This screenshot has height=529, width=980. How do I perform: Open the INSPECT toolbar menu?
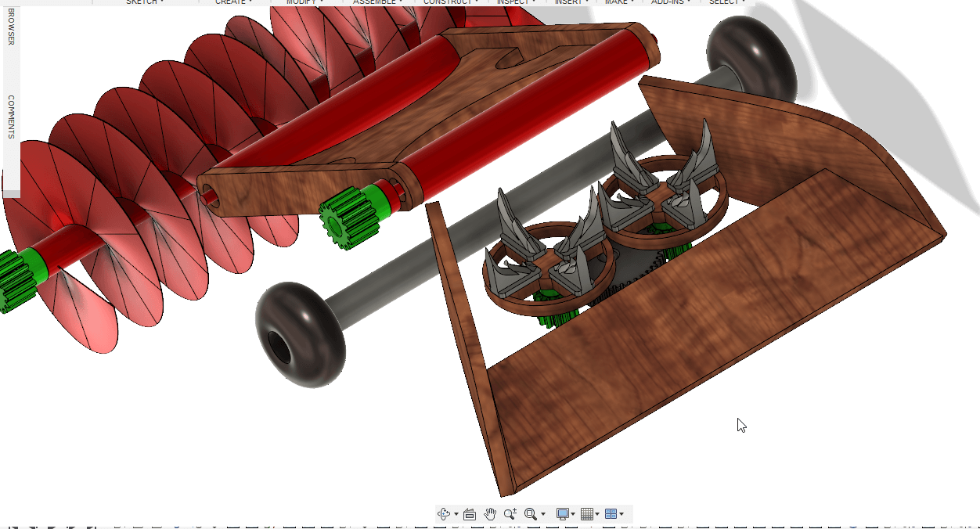point(517,2)
